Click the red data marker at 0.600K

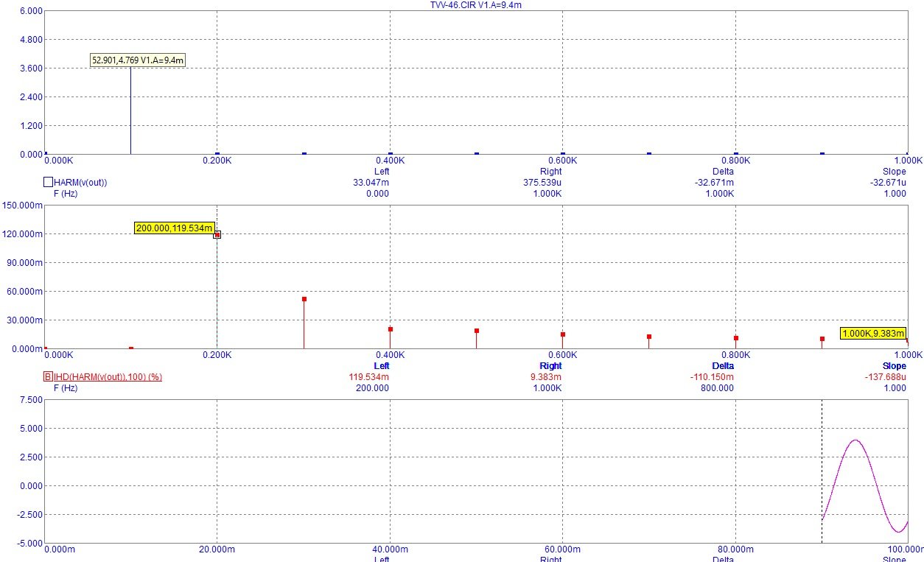click(563, 334)
